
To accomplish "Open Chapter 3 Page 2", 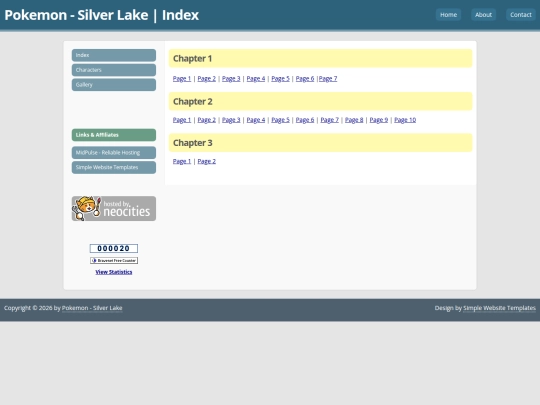I will 207,161.
